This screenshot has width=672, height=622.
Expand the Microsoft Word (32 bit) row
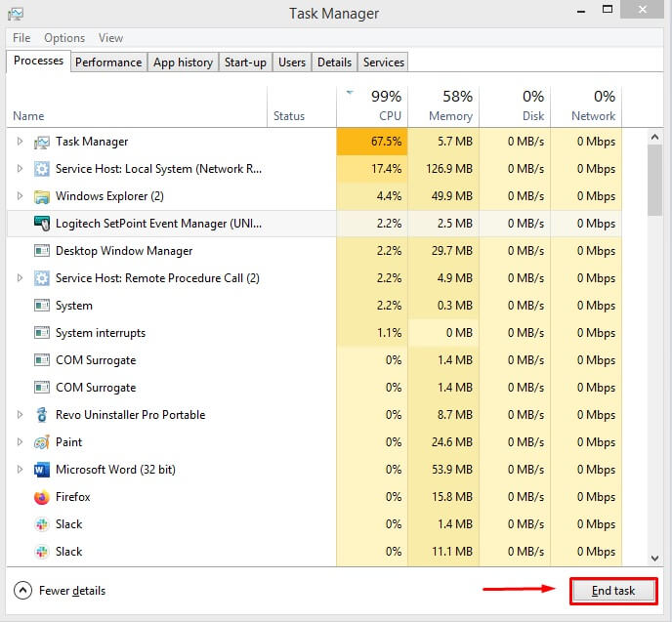[20, 469]
